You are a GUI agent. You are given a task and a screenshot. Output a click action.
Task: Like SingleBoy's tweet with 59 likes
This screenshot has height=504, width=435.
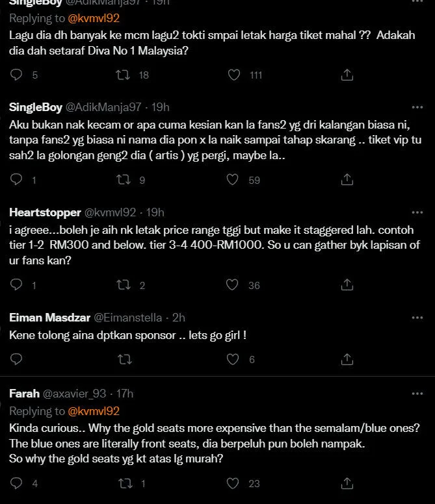(x=233, y=179)
